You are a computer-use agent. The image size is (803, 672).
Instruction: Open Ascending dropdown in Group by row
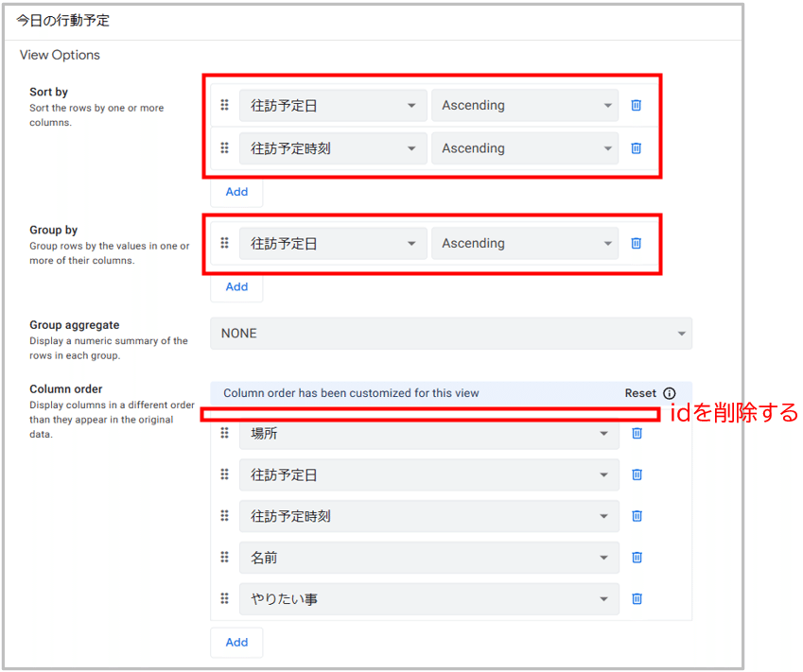click(x=525, y=243)
